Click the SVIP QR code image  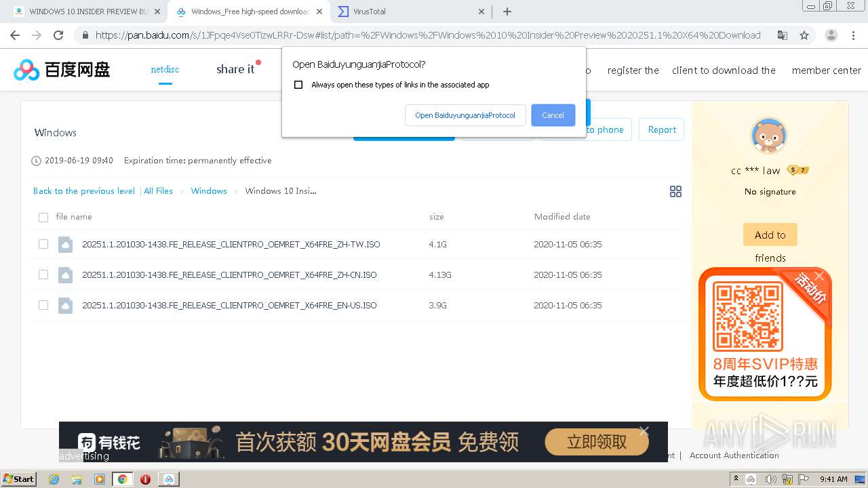pos(748,317)
